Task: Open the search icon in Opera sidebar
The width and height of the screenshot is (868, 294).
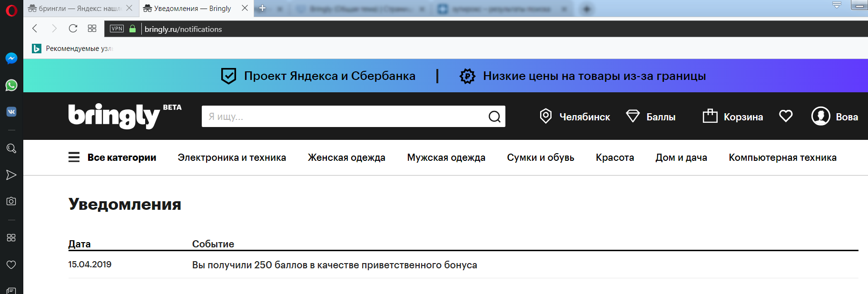Action: coord(11,148)
